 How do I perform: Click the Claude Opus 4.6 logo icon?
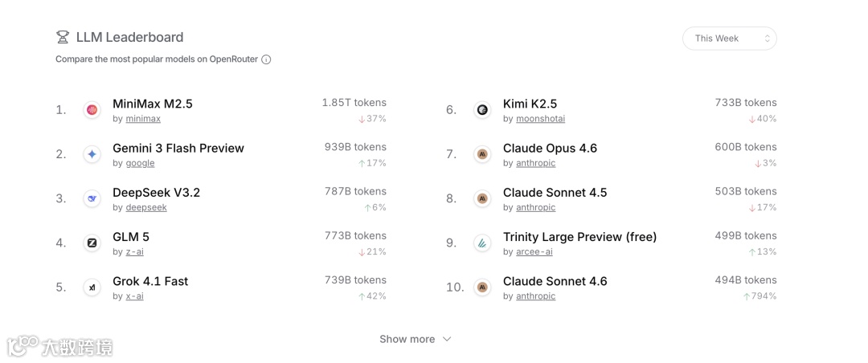click(482, 154)
